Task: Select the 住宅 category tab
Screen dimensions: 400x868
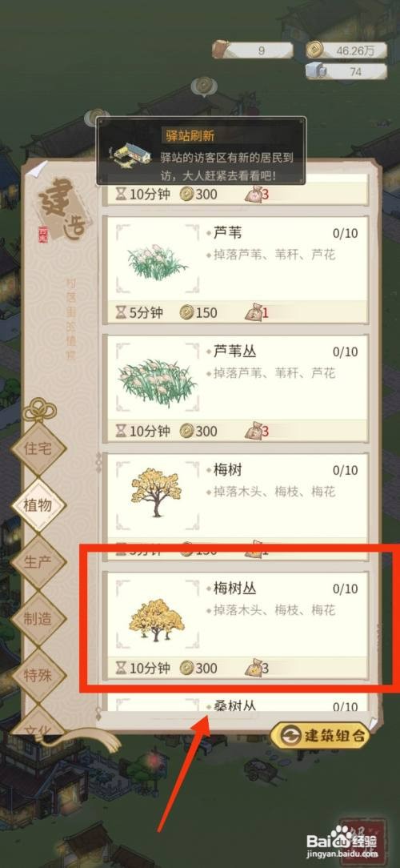Action: point(38,448)
